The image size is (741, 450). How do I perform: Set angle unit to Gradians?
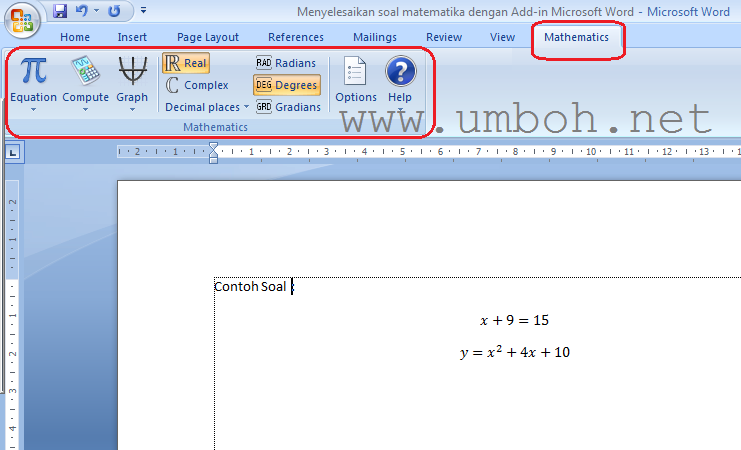tap(288, 107)
